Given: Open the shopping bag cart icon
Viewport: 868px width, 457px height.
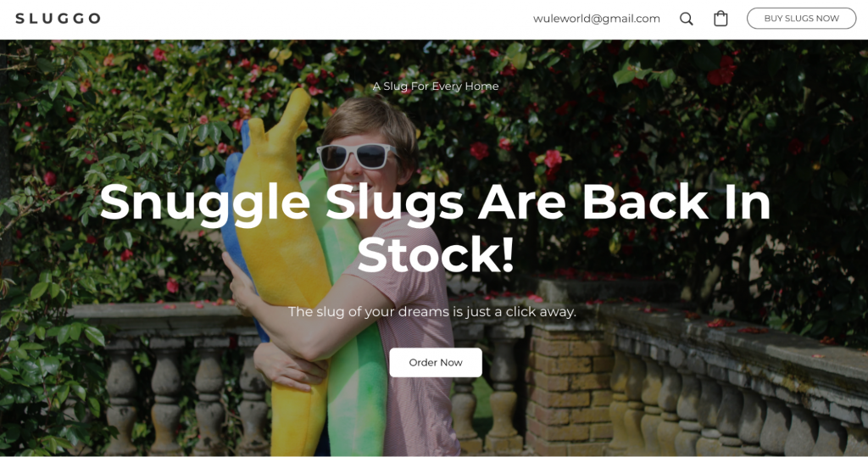Looking at the screenshot, I should [721, 19].
